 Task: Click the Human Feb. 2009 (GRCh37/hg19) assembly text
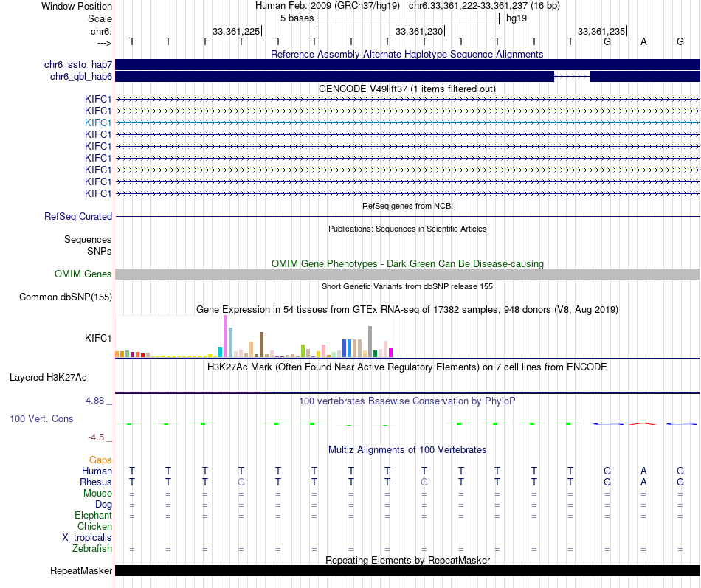pos(327,6)
